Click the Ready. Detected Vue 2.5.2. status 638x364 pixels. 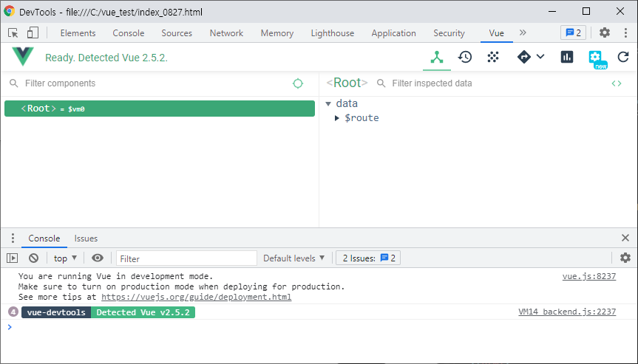106,58
